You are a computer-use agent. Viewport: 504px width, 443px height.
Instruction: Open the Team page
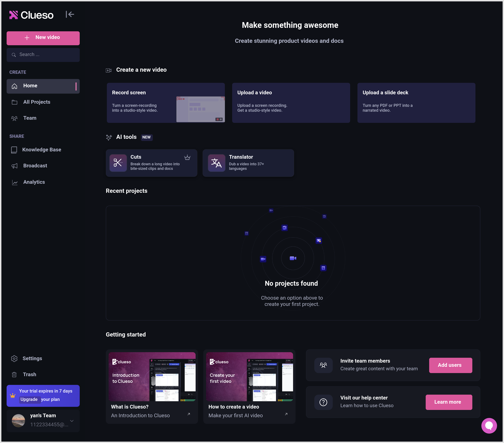coord(30,118)
